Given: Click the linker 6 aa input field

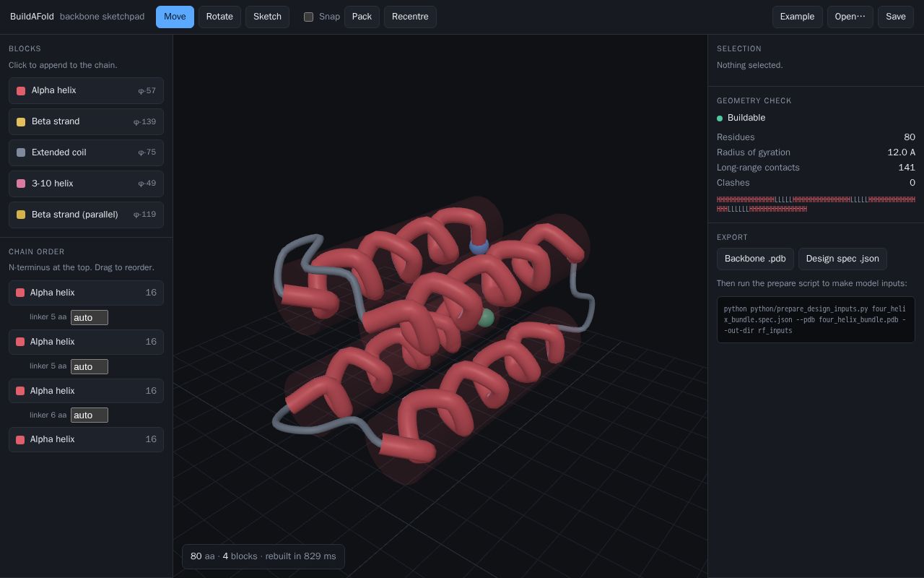Looking at the screenshot, I should tap(90, 415).
